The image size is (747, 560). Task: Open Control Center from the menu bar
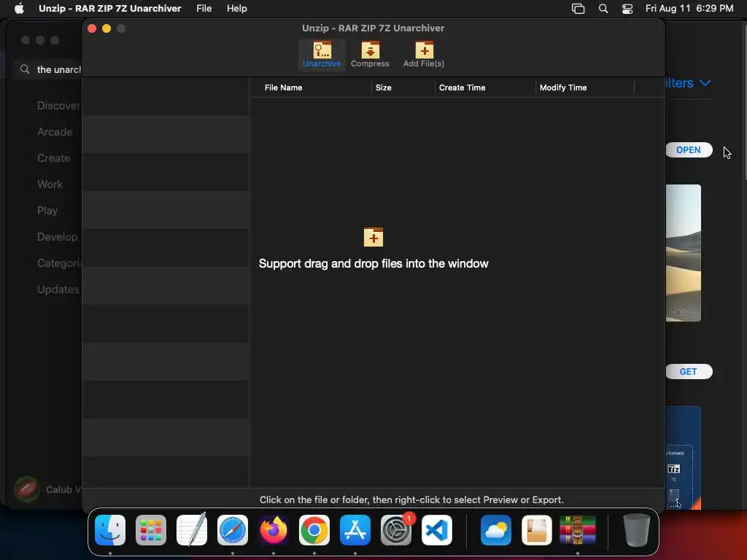[x=627, y=9]
